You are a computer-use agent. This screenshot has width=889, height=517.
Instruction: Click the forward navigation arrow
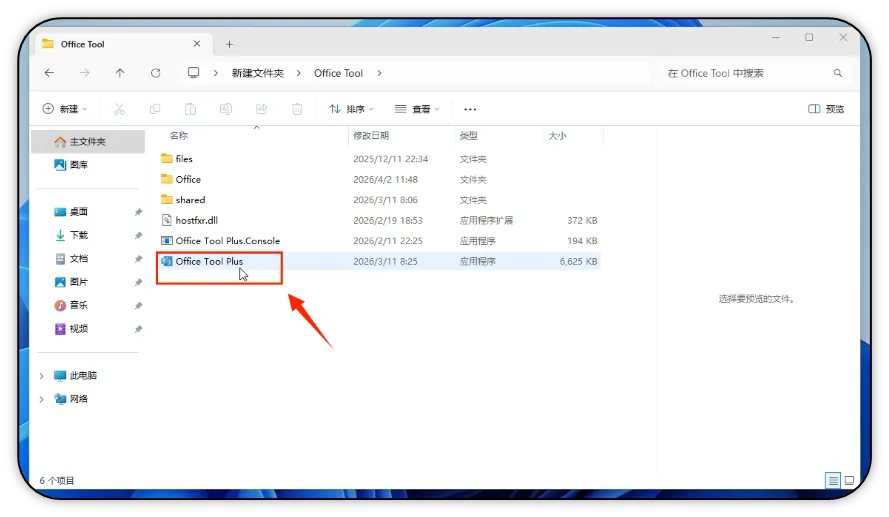(84, 73)
